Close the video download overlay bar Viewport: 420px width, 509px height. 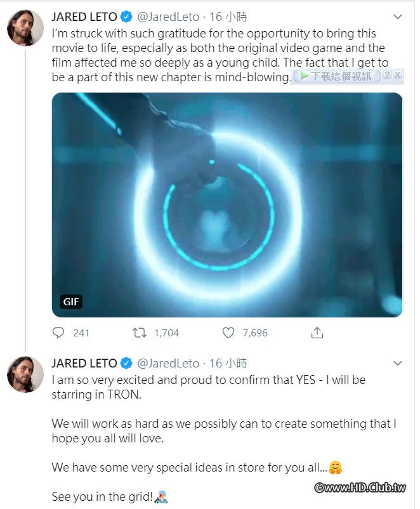[398, 76]
